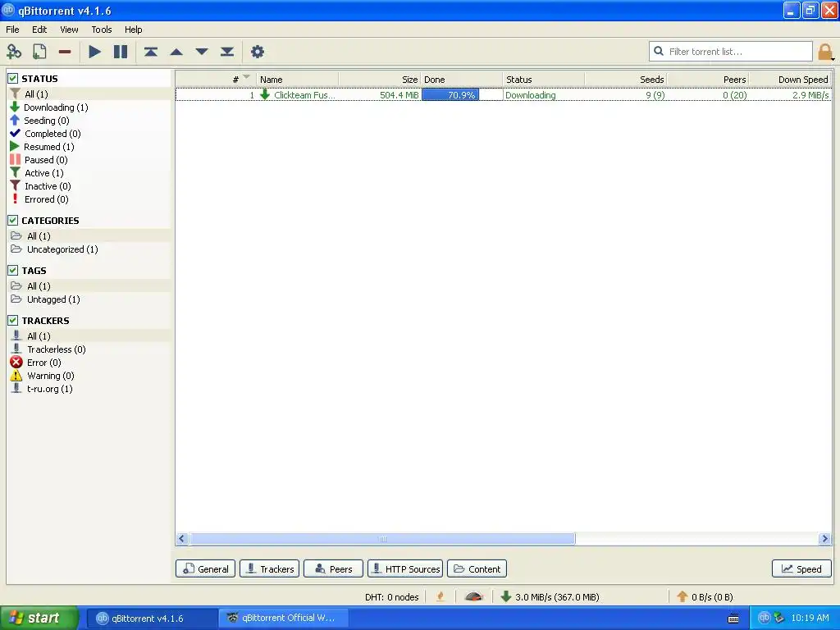Move torrent to bottom of queue
This screenshot has height=630, width=840.
(227, 52)
